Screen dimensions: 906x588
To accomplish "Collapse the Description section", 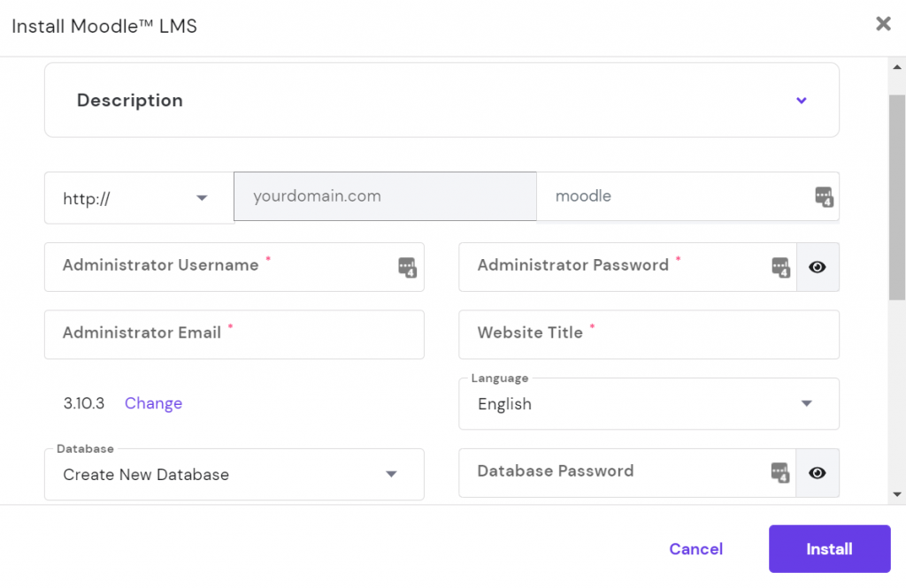I will point(802,100).
